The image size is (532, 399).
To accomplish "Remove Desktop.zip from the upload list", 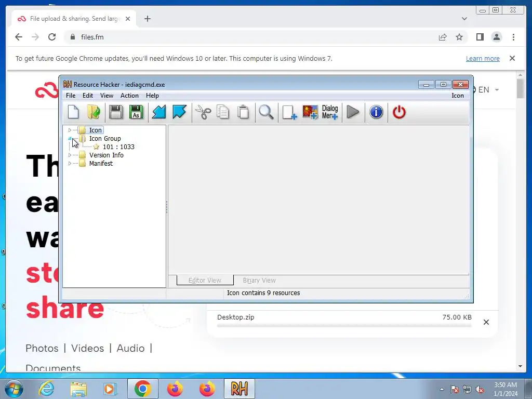I will pos(486,322).
